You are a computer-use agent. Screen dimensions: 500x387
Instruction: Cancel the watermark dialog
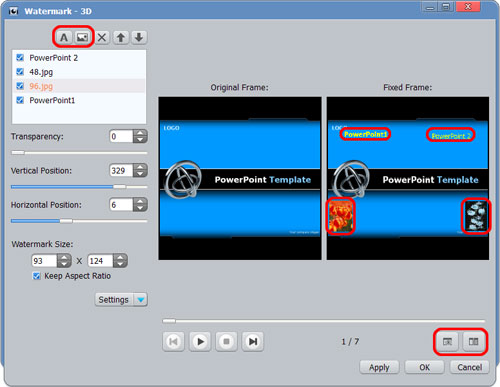click(x=469, y=367)
